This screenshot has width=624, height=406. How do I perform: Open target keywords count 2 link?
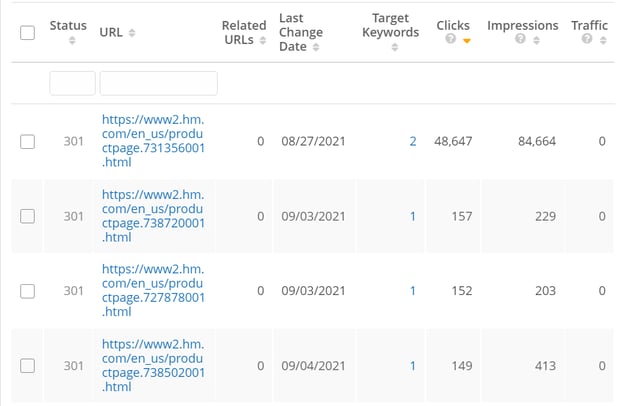pyautogui.click(x=413, y=141)
